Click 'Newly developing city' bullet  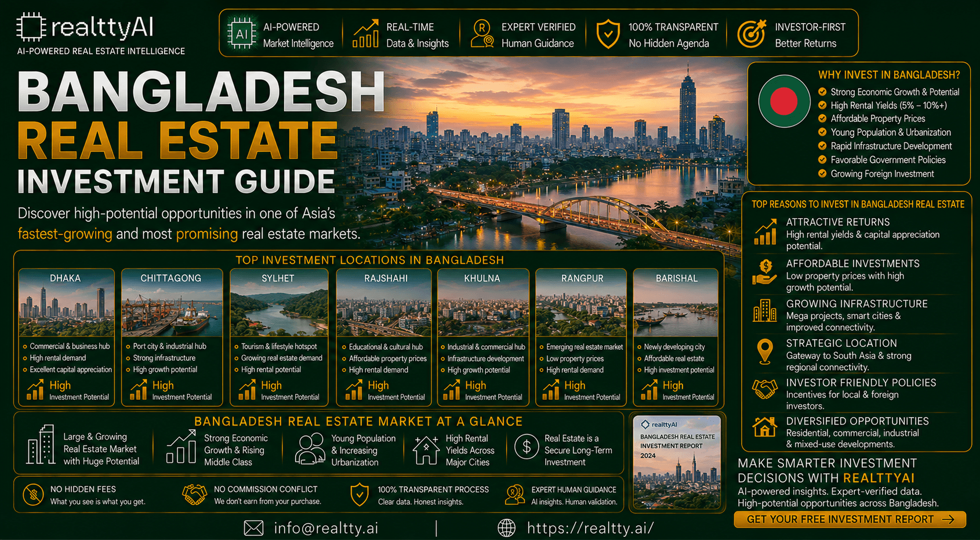[674, 347]
